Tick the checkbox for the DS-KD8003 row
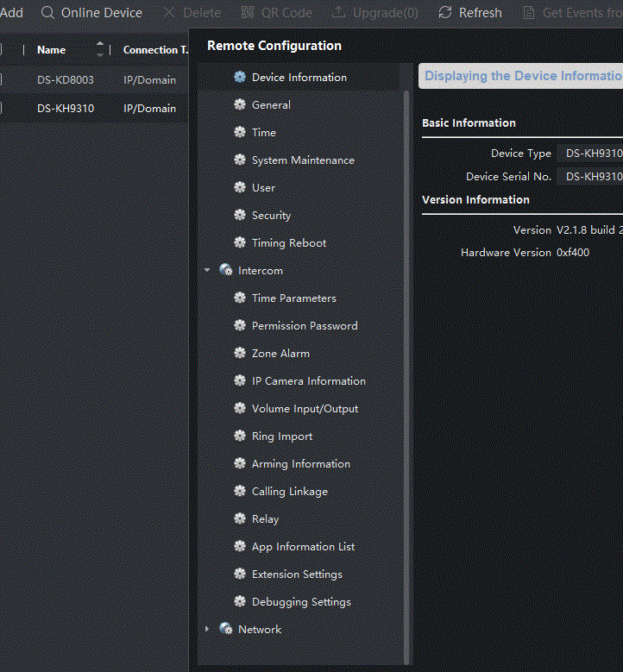 [x=1, y=80]
